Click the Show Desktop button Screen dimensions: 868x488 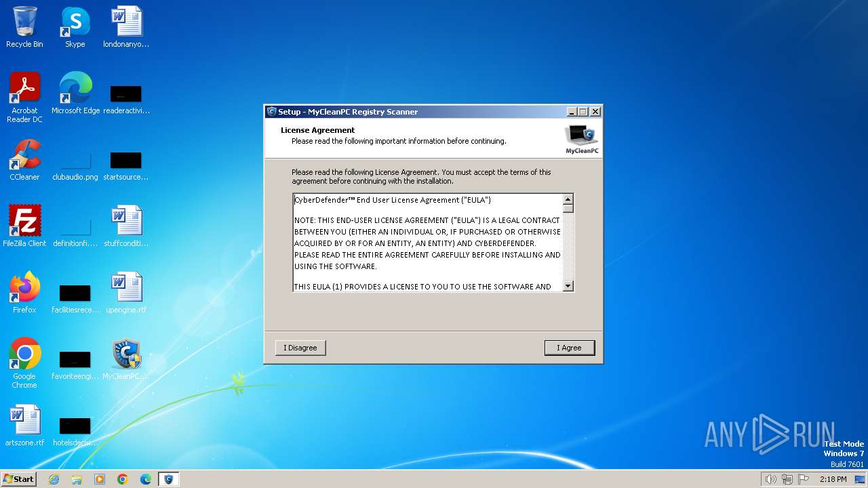point(860,479)
